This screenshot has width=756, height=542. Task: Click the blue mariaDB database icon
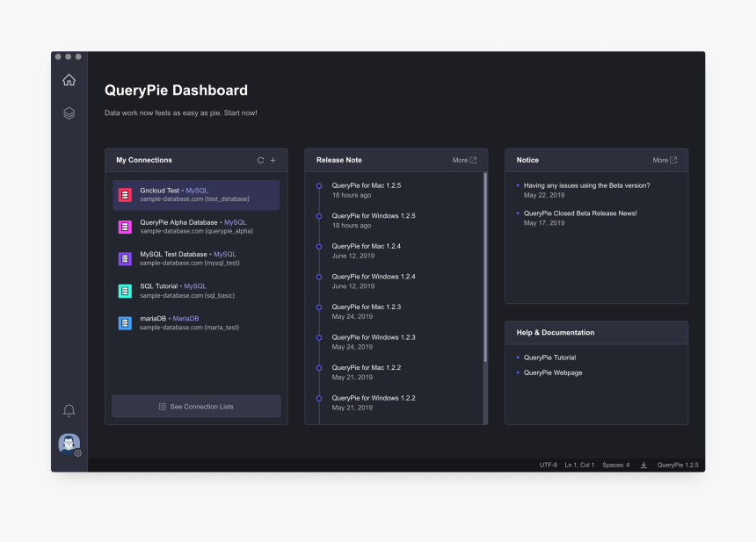pos(125,322)
